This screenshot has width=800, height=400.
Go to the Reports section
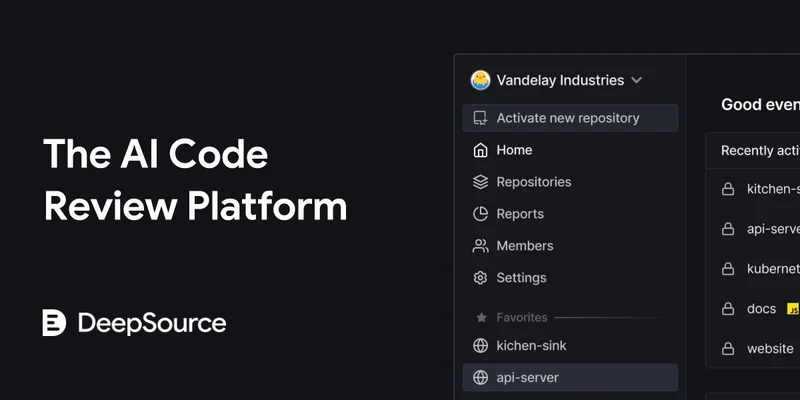[520, 214]
